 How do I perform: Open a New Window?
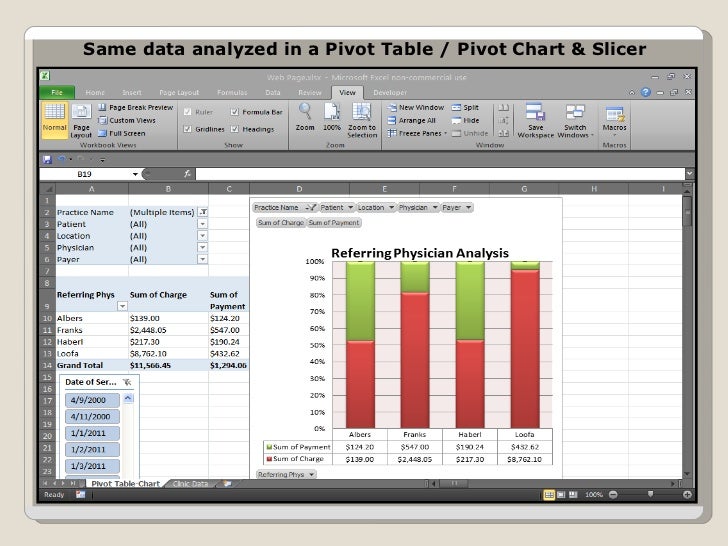coord(416,107)
